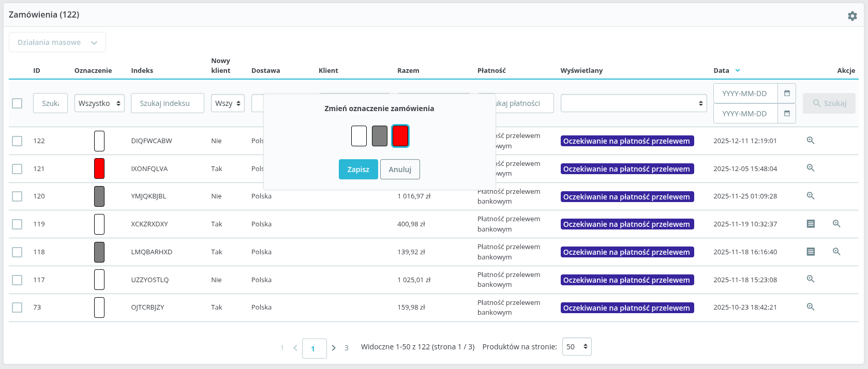Click the Zapisz button in popup
868x369 pixels.
(358, 170)
